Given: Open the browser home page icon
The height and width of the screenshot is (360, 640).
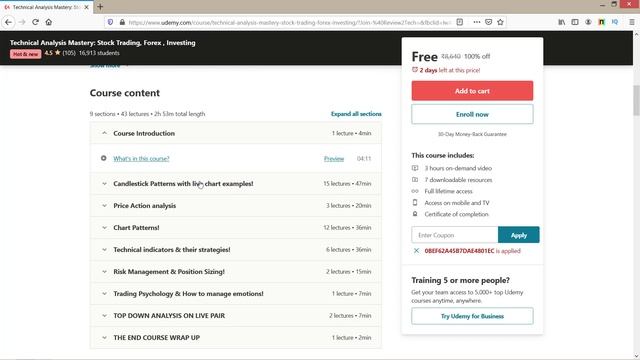Looking at the screenshot, I should (49, 22).
